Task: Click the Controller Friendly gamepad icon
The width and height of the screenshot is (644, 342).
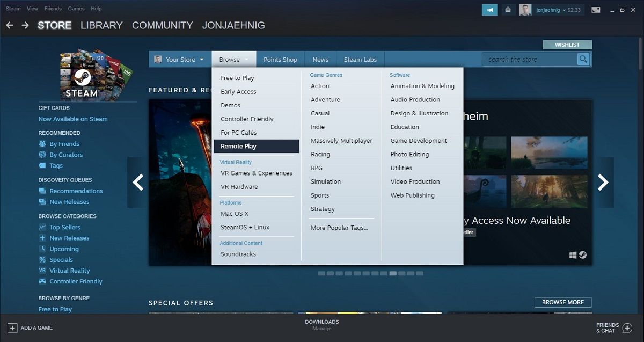Action: [42, 281]
